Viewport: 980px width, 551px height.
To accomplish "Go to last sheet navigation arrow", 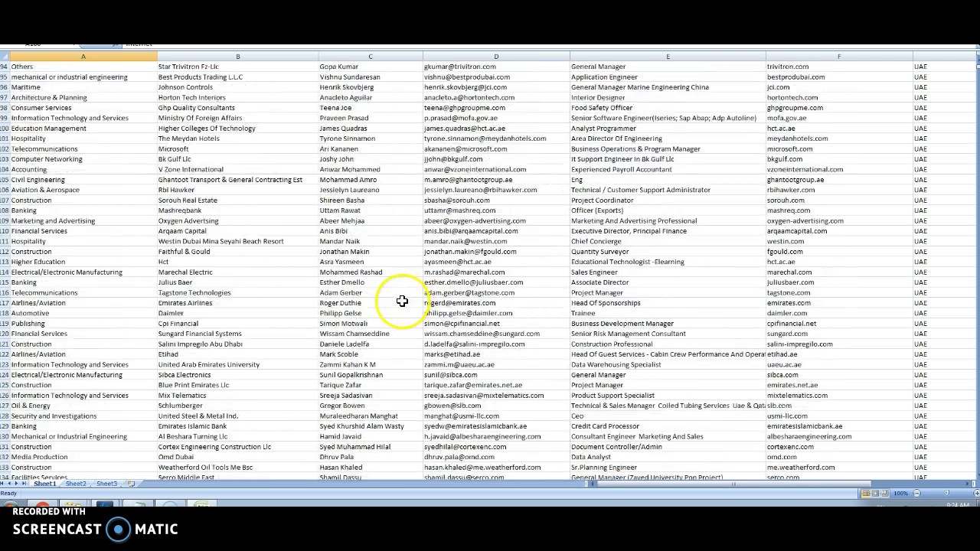I will coord(24,484).
